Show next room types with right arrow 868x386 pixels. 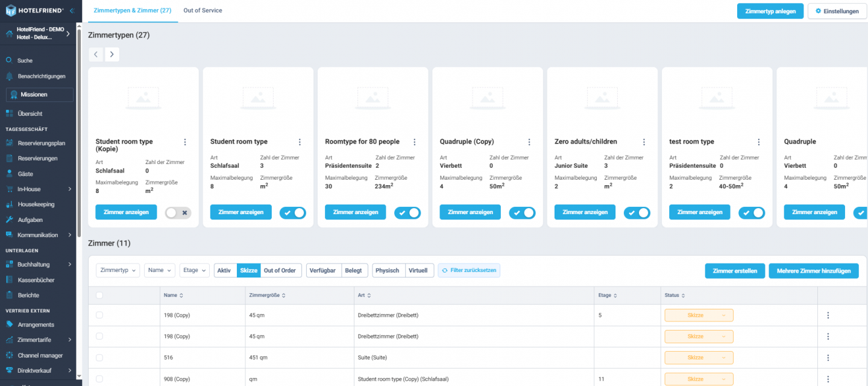(112, 54)
